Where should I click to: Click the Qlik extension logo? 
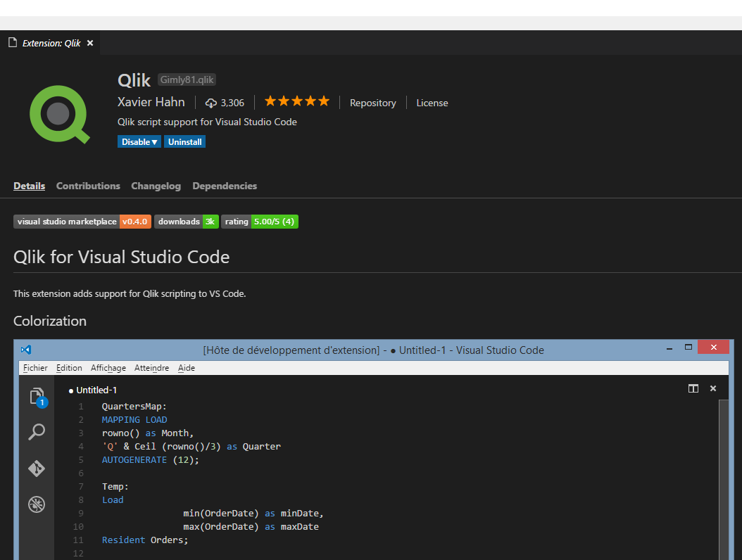(x=60, y=113)
